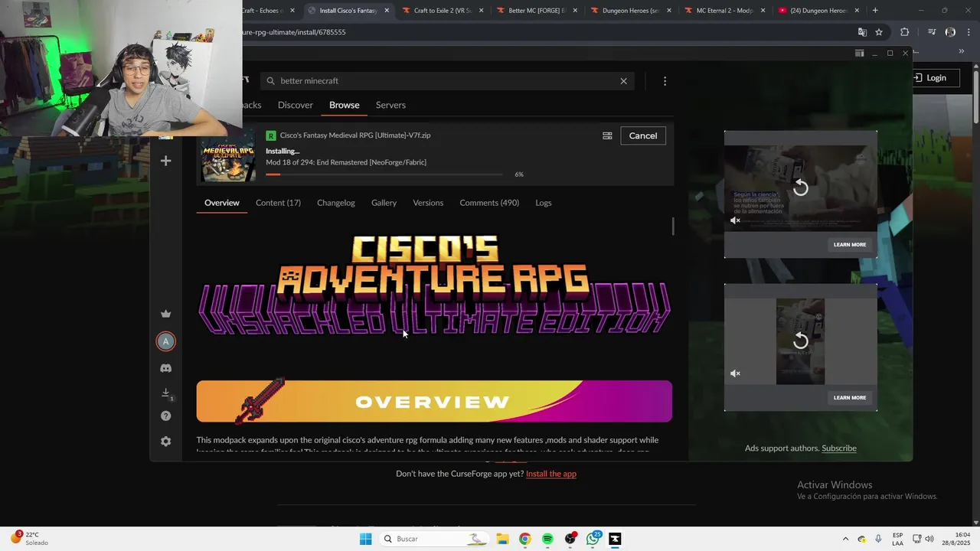Open the Comments (490) tab

pyautogui.click(x=489, y=203)
